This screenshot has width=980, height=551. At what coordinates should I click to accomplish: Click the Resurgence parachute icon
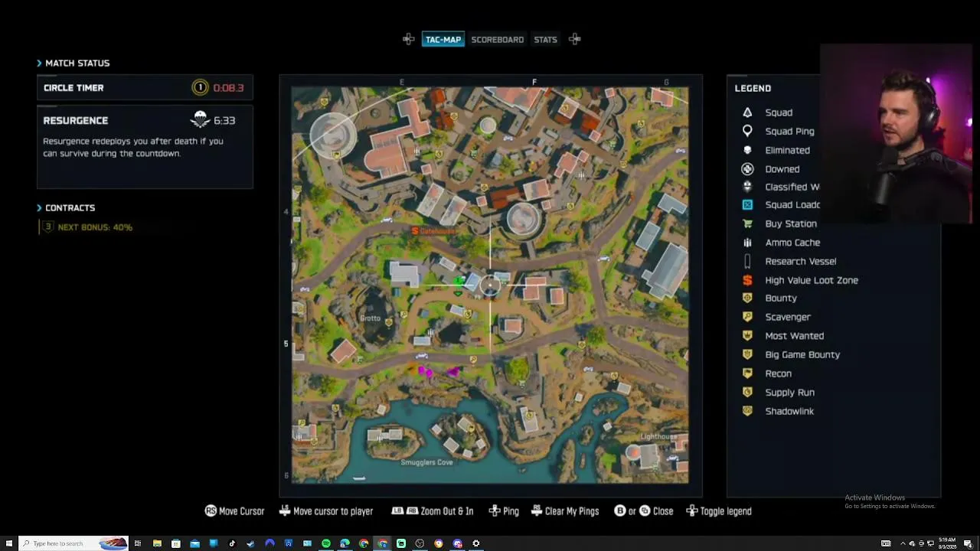point(200,119)
